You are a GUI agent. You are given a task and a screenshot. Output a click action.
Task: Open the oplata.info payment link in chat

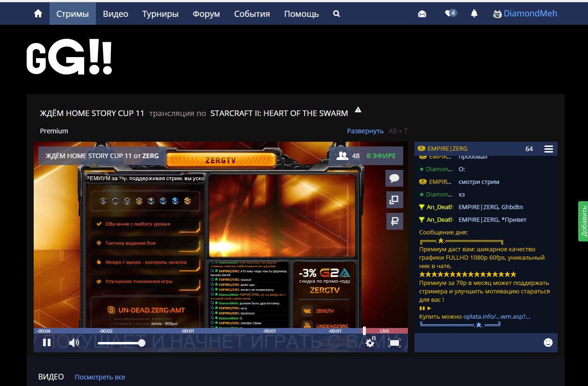click(497, 317)
